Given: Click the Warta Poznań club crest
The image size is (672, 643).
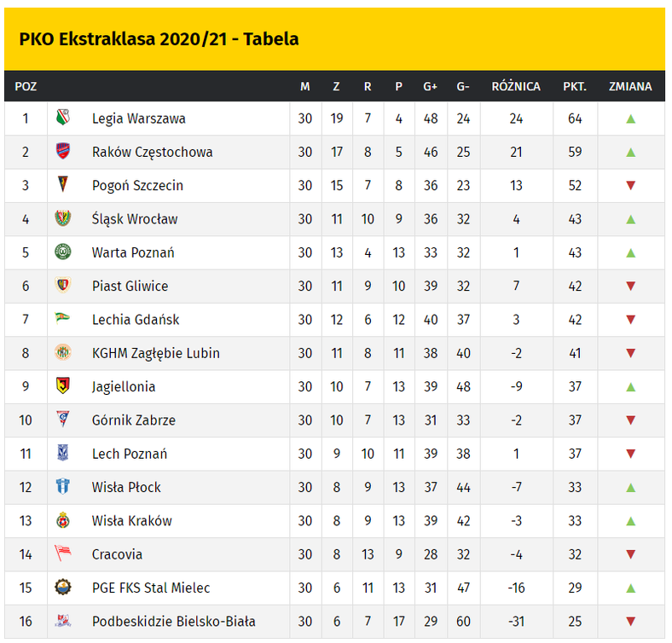Looking at the screenshot, I should (62, 252).
